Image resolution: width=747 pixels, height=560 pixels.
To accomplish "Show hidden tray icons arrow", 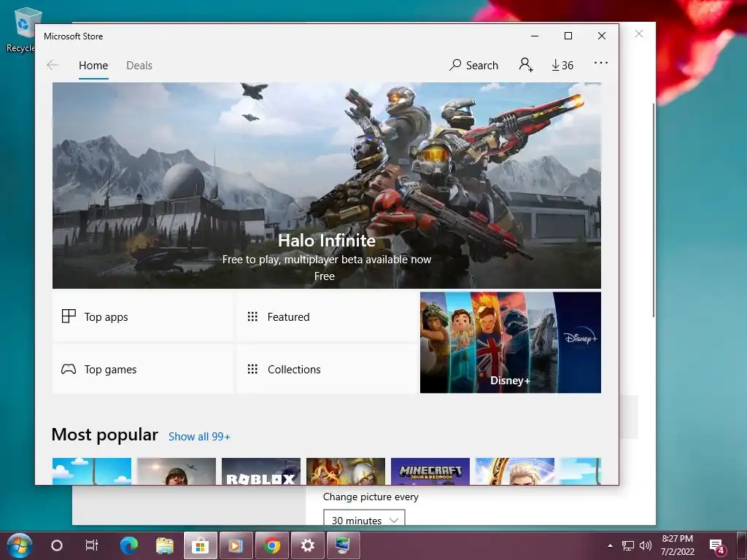I will point(611,545).
